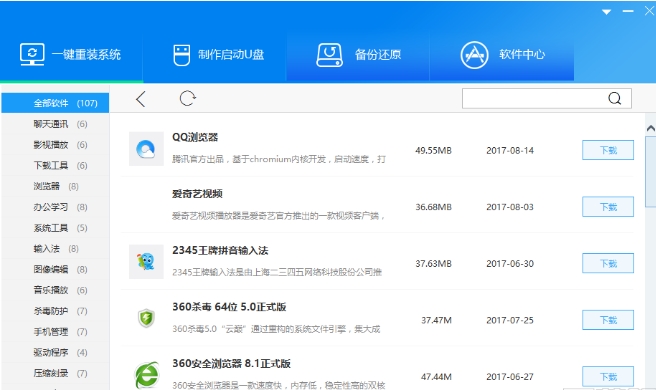Select the 手机管理 category
The image size is (656, 390).
point(55,331)
